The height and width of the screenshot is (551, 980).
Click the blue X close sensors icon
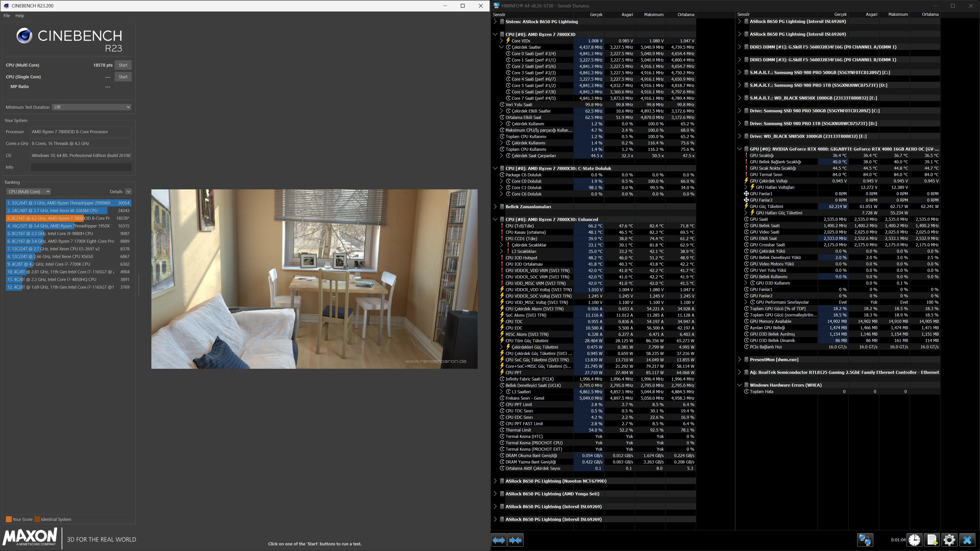(967, 540)
